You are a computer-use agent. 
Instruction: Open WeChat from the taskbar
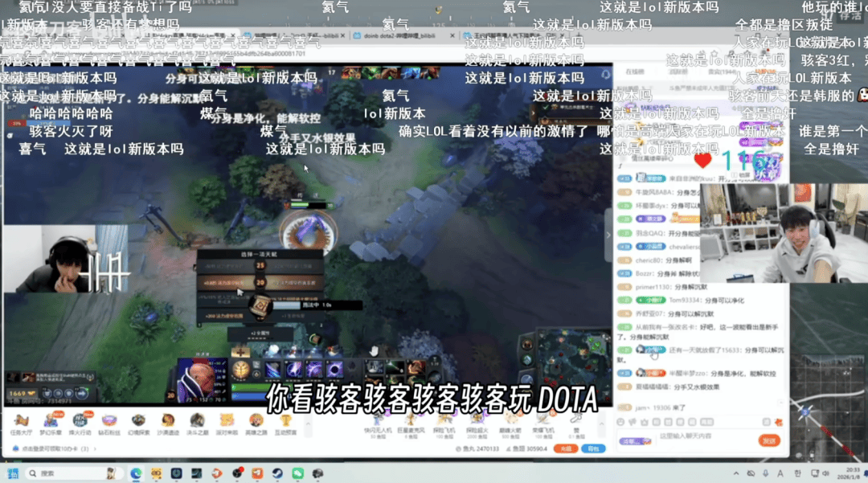tap(297, 474)
